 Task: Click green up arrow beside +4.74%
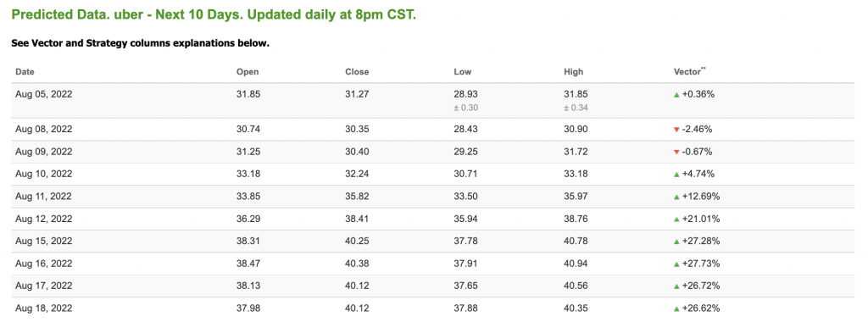[676, 175]
